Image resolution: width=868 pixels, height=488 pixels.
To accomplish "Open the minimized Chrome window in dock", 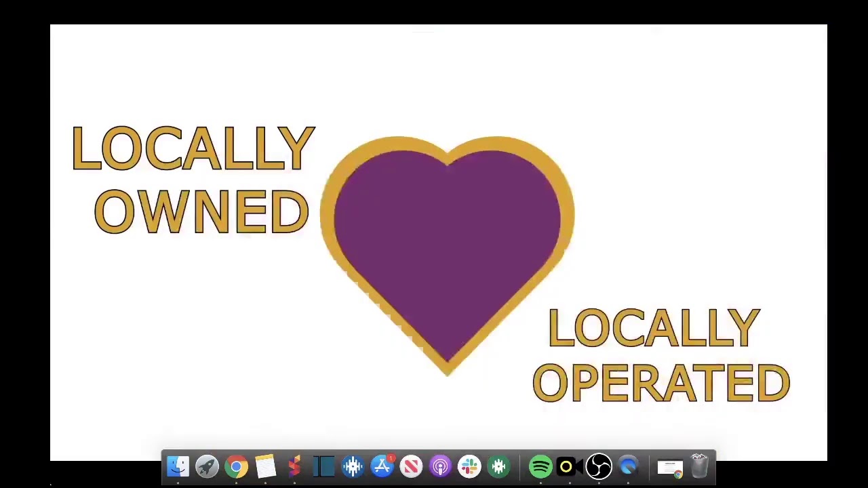I will pos(670,468).
